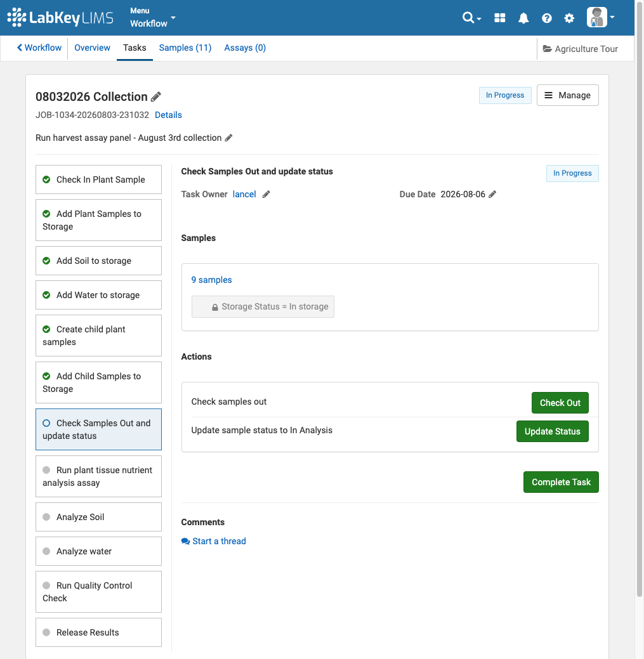The height and width of the screenshot is (659, 644).
Task: Click lock icon on Storage Status filter
Action: point(215,307)
